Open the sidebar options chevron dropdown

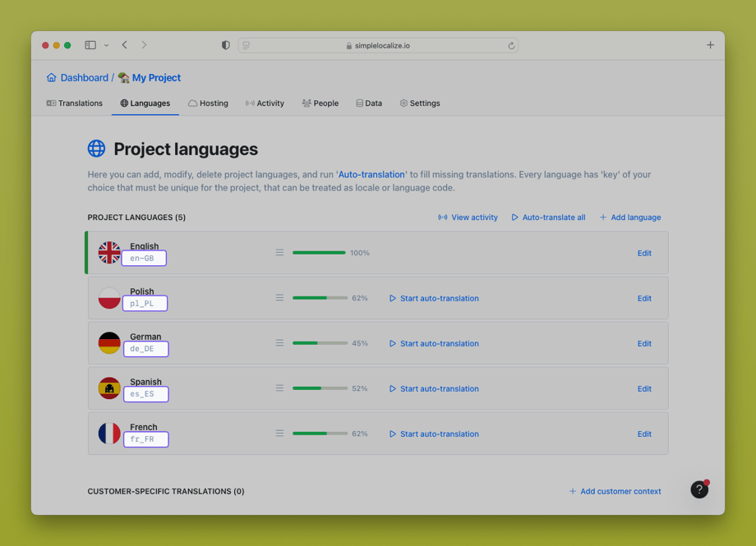coord(107,45)
